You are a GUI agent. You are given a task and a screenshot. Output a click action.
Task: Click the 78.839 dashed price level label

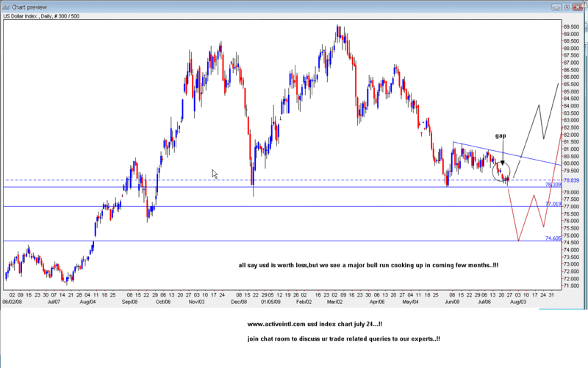click(573, 180)
